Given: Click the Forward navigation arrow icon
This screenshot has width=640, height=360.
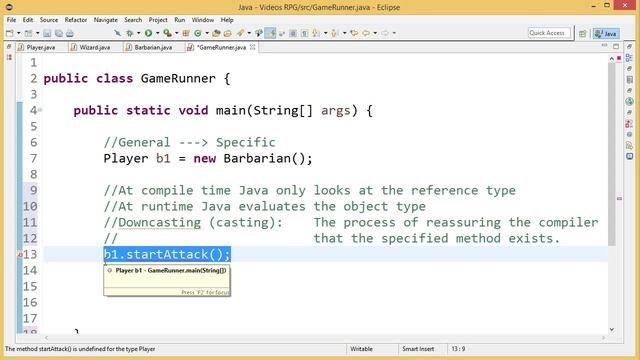Looking at the screenshot, I should [385, 33].
